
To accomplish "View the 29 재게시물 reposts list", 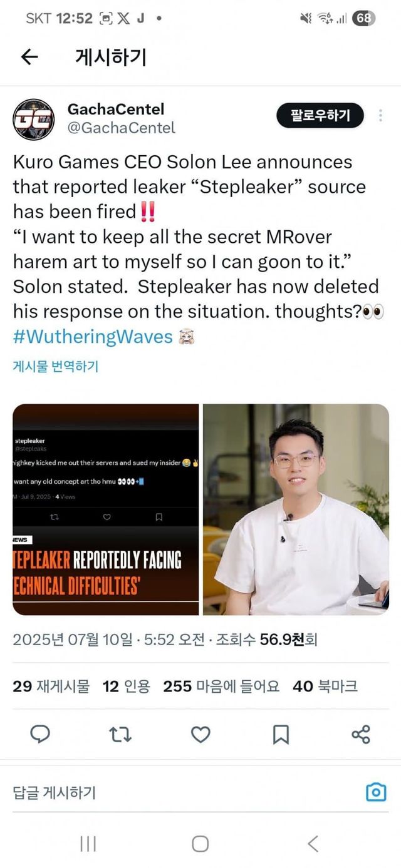I will (51, 687).
